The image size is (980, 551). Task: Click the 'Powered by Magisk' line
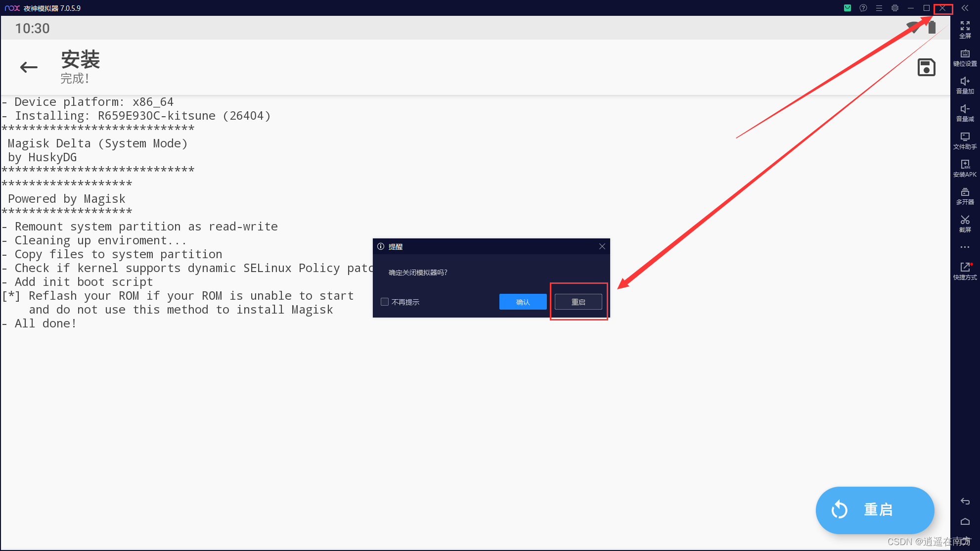pos(66,199)
